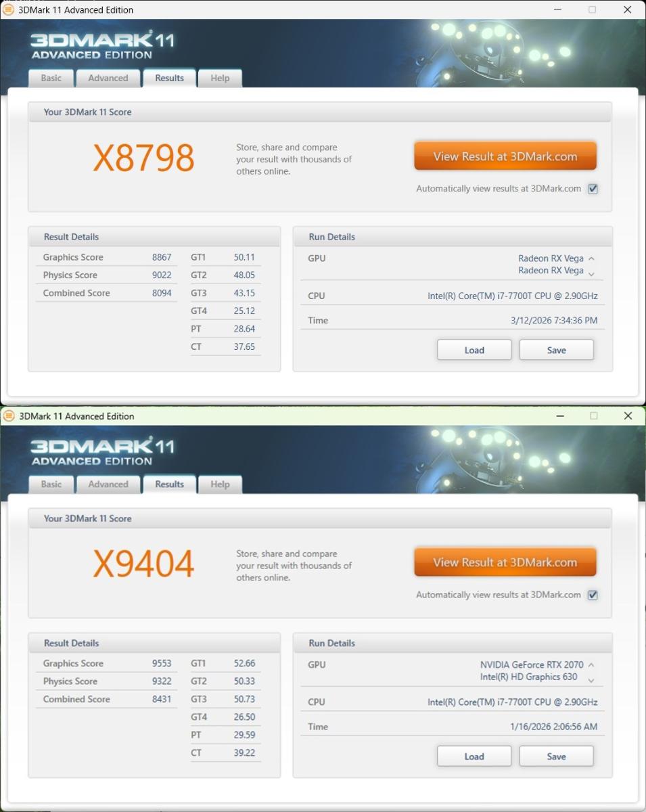Switch to Advanced tab in bottom window
This screenshot has width=646, height=812.
(108, 484)
